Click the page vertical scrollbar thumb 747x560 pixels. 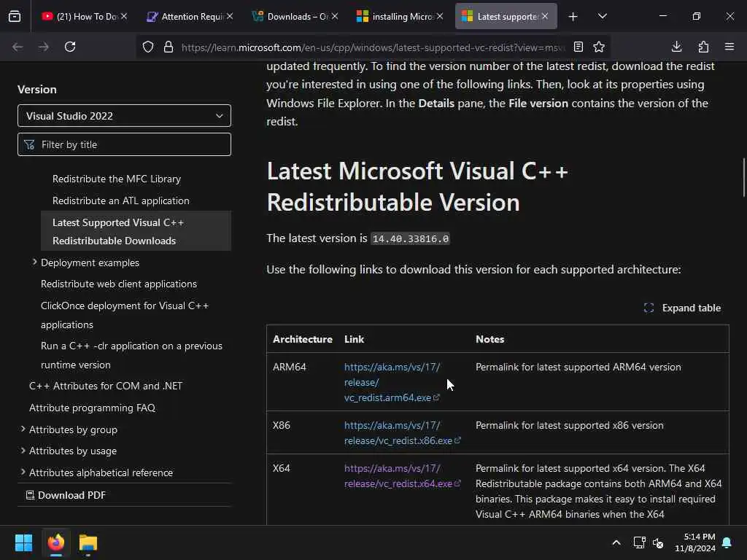744,177
